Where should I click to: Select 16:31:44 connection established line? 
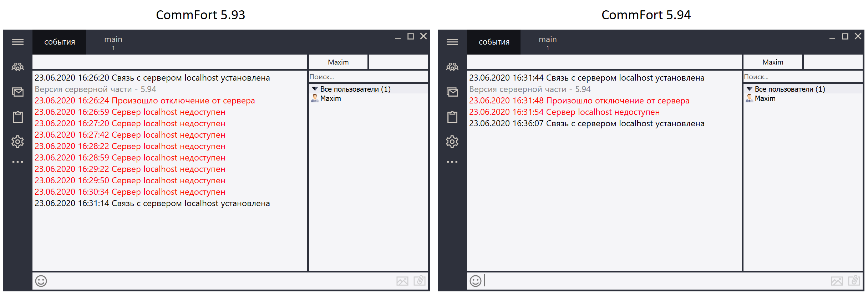tap(587, 78)
